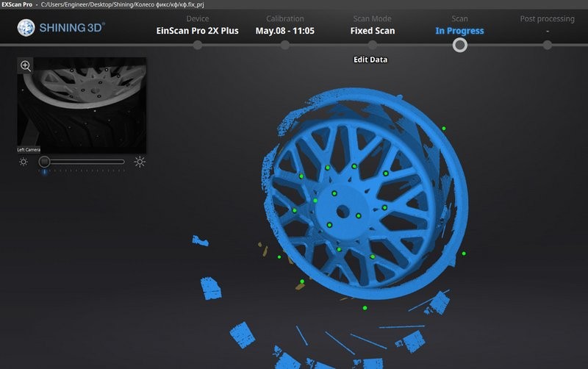This screenshot has height=369, width=588.
Task: Go to Fixed Scan mode step
Action: [372, 31]
